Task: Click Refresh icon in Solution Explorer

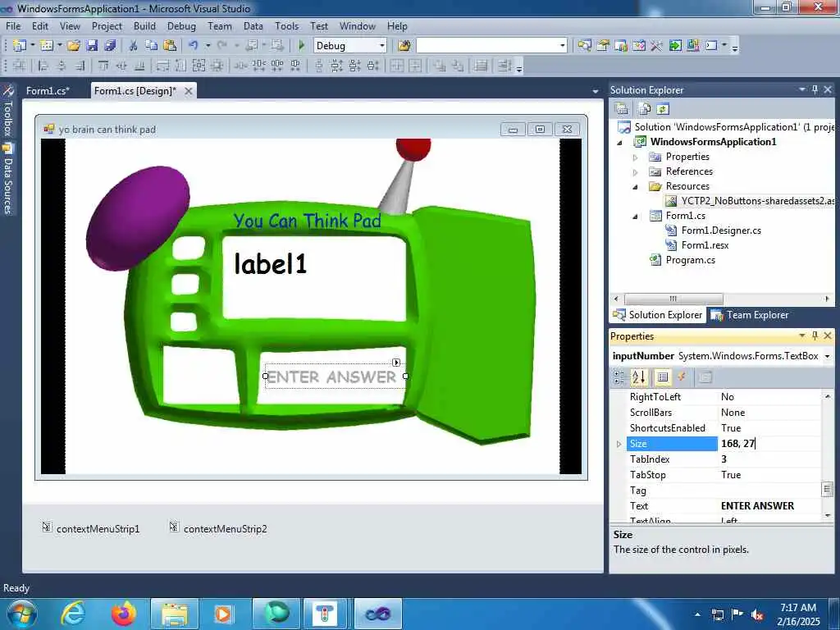Action: pyautogui.click(x=663, y=109)
